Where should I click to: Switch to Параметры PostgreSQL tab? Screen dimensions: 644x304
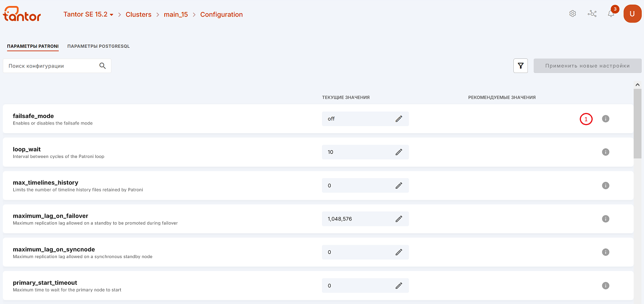pyautogui.click(x=99, y=46)
